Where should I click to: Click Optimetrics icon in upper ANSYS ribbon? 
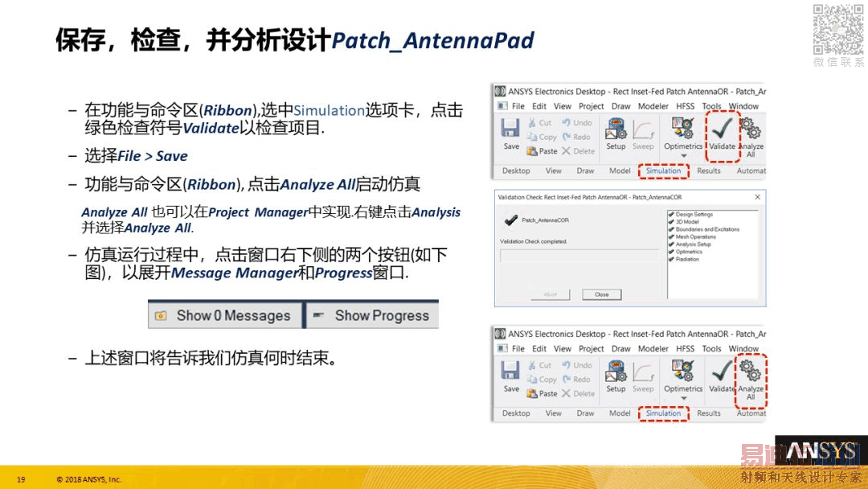point(682,129)
